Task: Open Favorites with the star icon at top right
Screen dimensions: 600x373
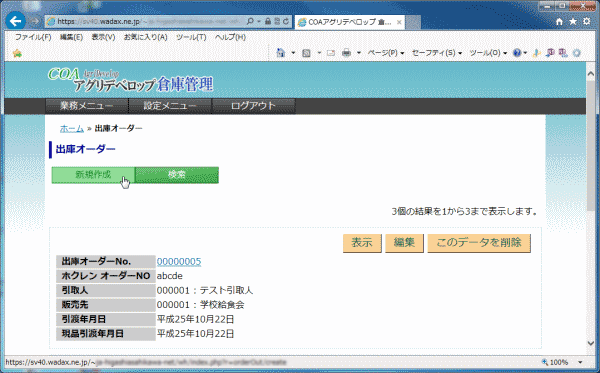Action: [x=573, y=21]
